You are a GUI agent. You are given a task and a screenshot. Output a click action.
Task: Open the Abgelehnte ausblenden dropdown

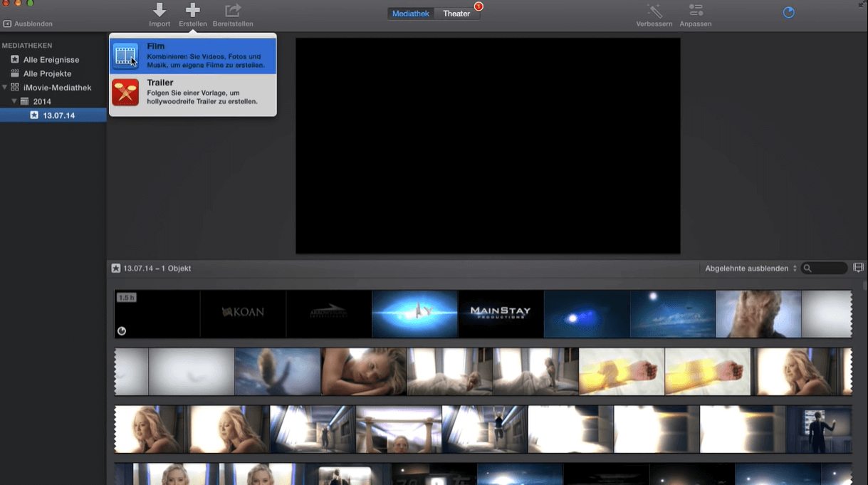click(x=751, y=268)
